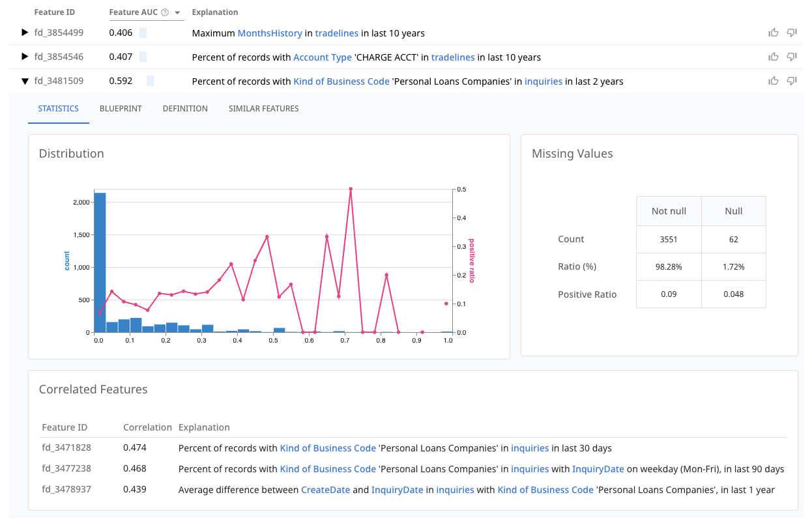
Task: Expand the fd_3854546 feature row
Action: tap(23, 57)
